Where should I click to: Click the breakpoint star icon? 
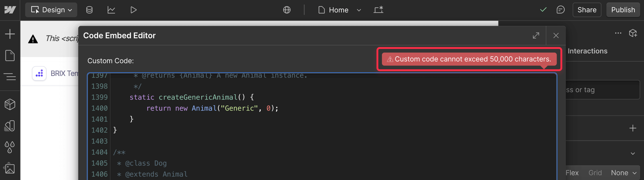379,10
